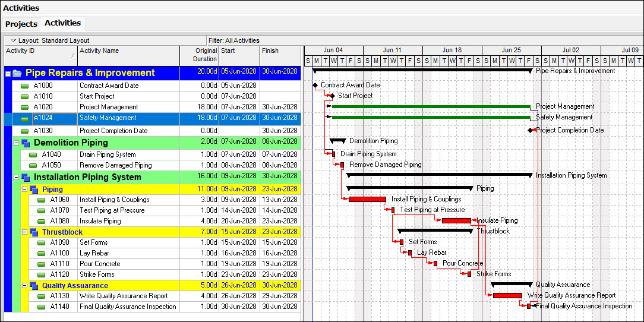
Task: Collapse the Installation Piping System group
Action: pos(16,178)
